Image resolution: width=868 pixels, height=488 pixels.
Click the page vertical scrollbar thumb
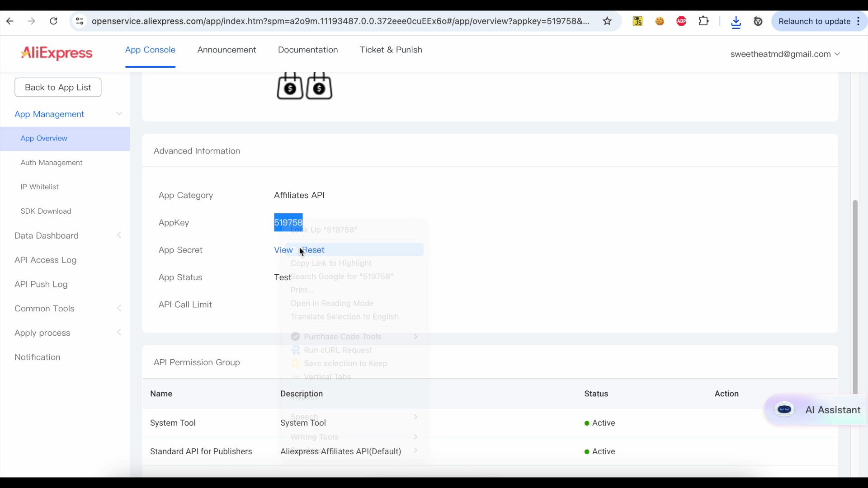click(x=855, y=296)
